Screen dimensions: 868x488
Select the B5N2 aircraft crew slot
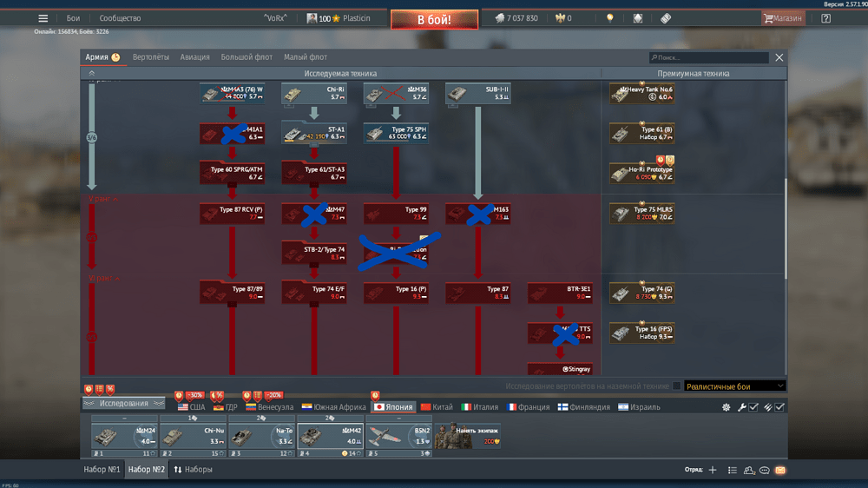click(399, 437)
